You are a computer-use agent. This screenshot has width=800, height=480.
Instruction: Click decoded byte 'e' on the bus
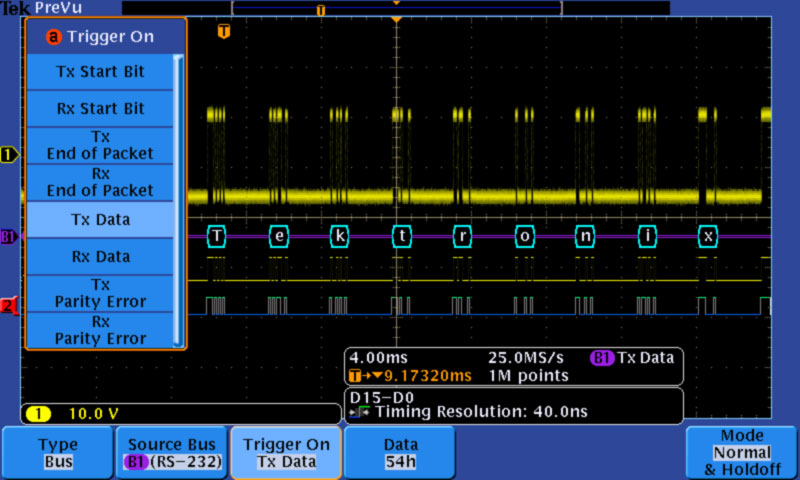coord(279,236)
